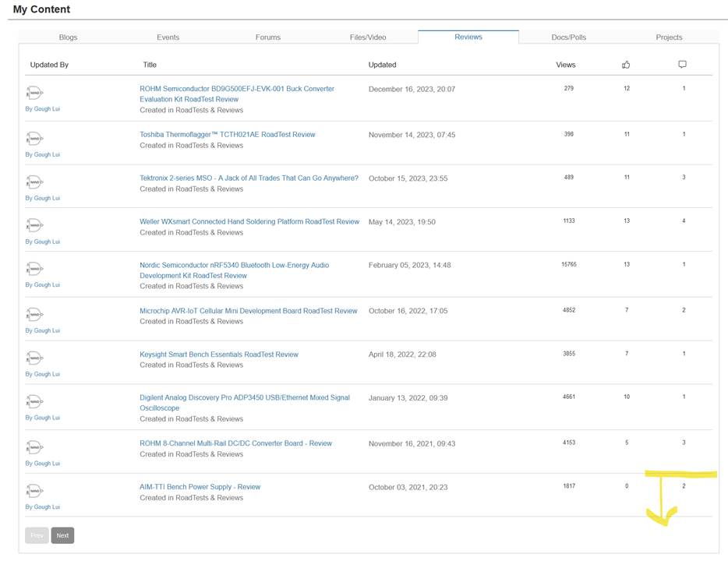Select date April 18, 2022, 22:08
Screen dimensions: 728x561
402,355
